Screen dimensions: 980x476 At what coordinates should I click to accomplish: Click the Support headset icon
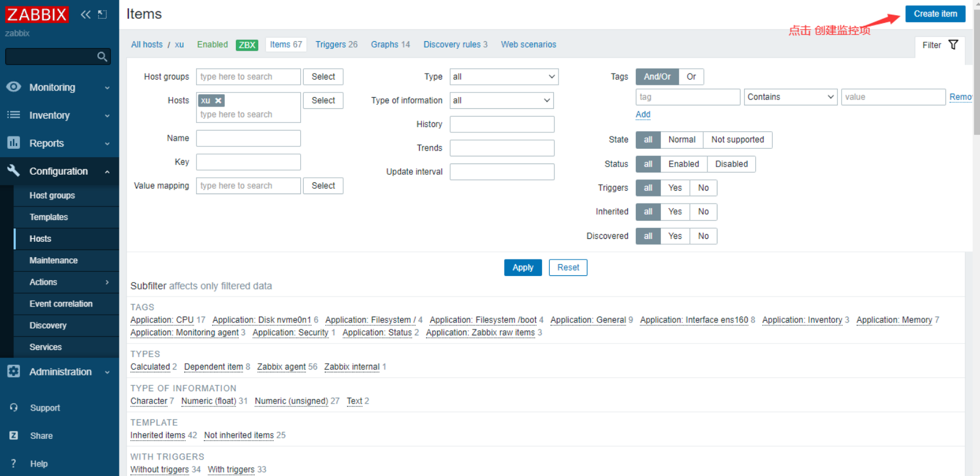(x=14, y=408)
